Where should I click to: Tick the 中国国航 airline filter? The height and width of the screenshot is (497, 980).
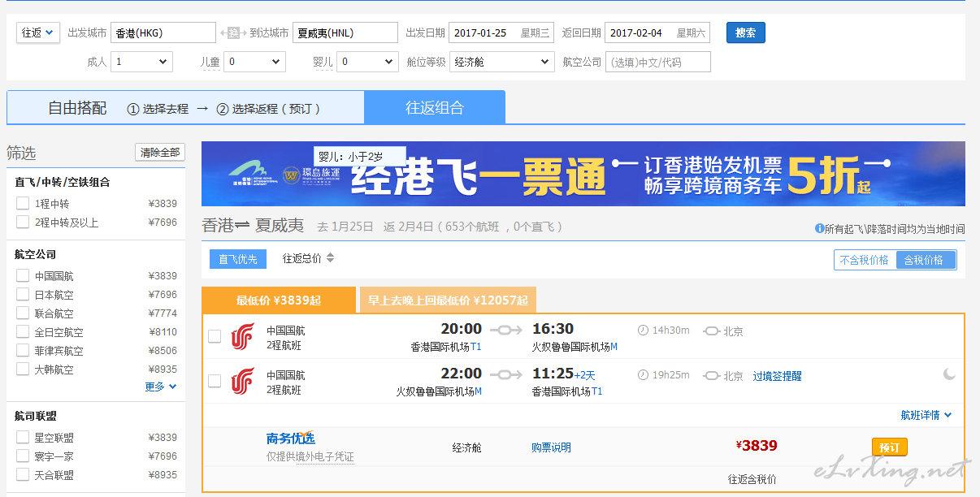click(x=23, y=275)
